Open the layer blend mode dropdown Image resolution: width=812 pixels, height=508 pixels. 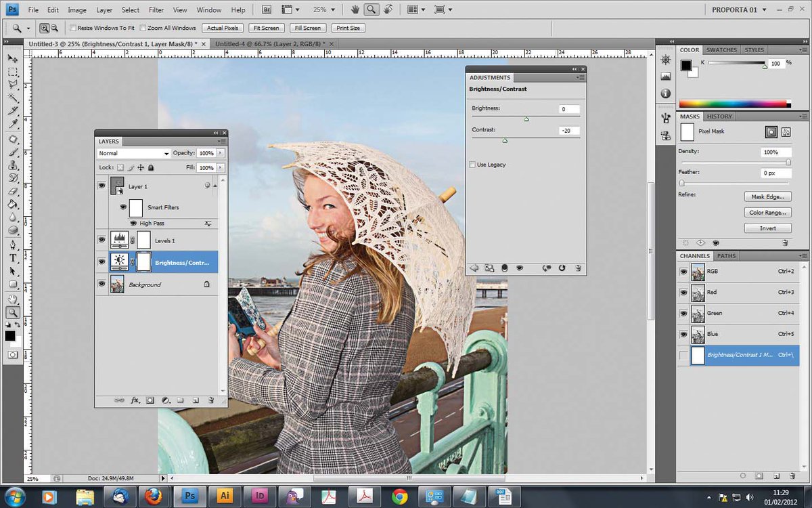pyautogui.click(x=134, y=154)
